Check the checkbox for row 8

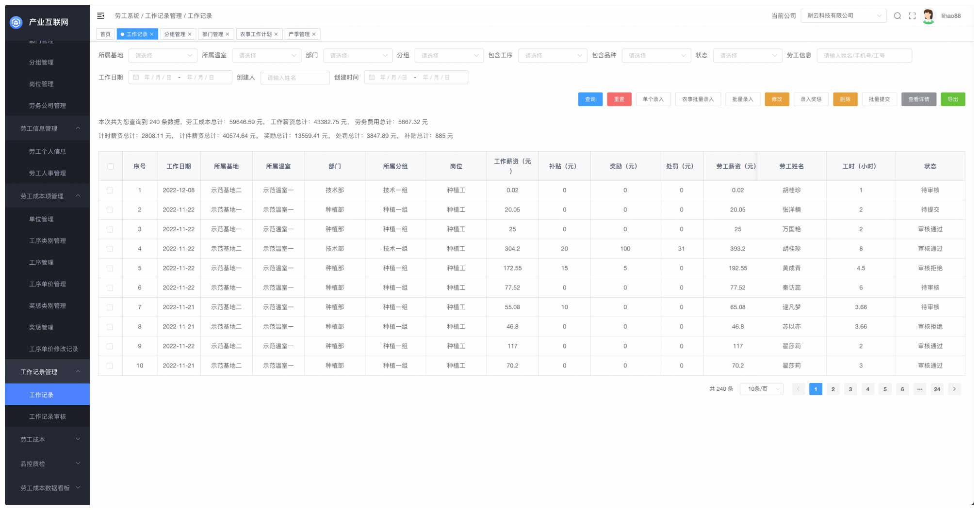tap(110, 327)
